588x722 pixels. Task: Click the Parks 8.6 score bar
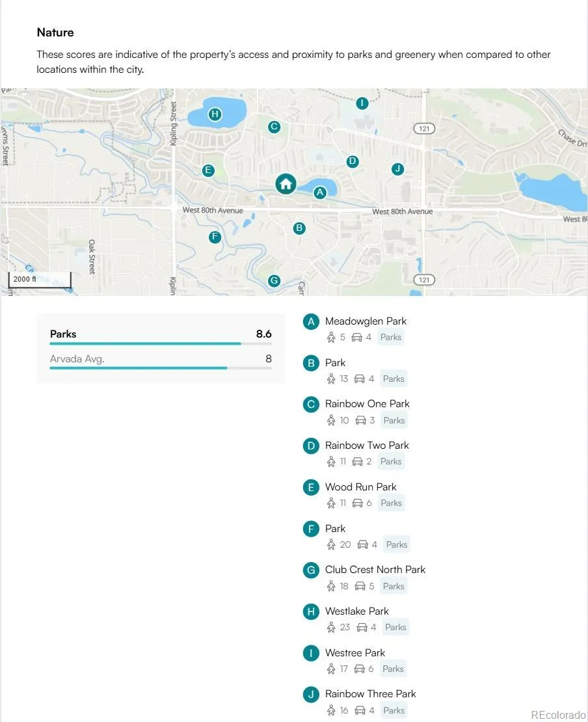(x=161, y=343)
